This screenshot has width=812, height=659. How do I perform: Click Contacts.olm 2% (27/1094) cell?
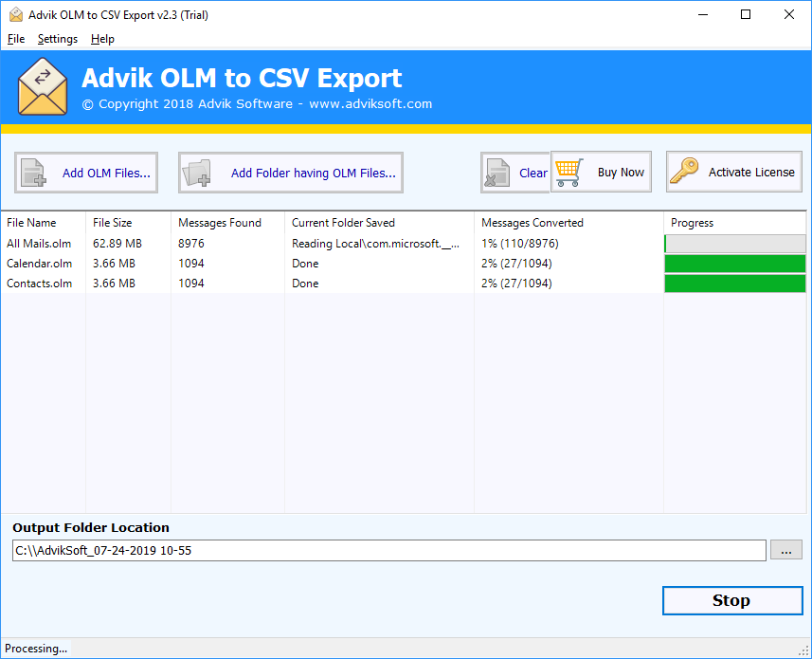pyautogui.click(x=516, y=284)
